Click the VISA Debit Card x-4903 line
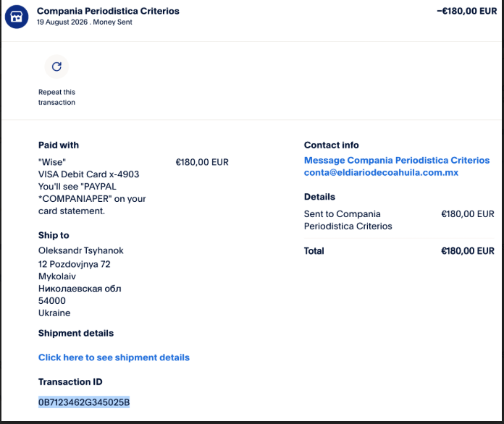This screenshot has height=424, width=504. click(x=89, y=174)
